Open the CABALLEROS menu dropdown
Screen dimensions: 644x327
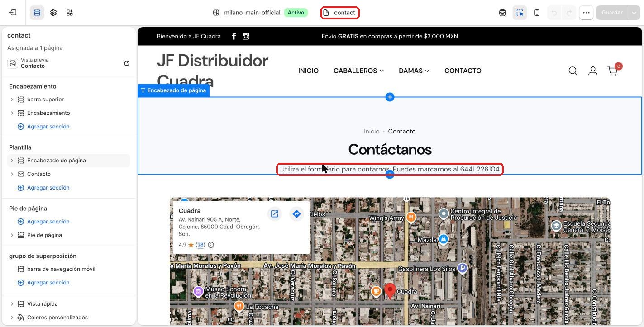[x=358, y=71]
